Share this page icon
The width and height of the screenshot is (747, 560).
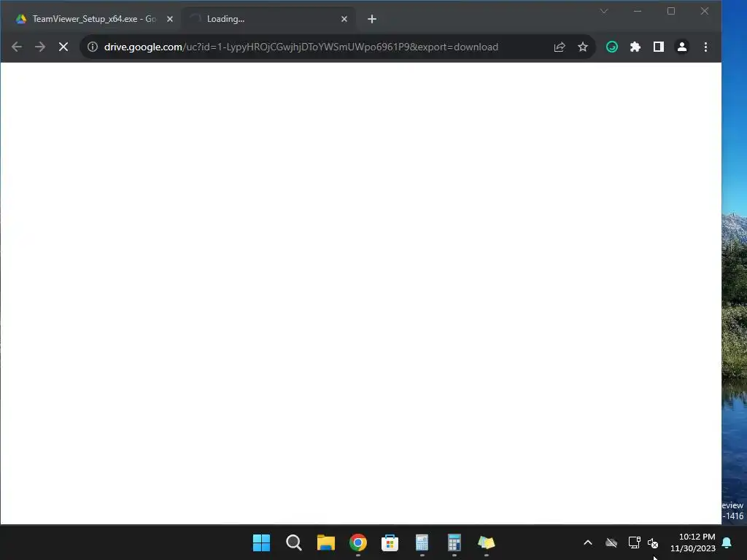point(560,47)
